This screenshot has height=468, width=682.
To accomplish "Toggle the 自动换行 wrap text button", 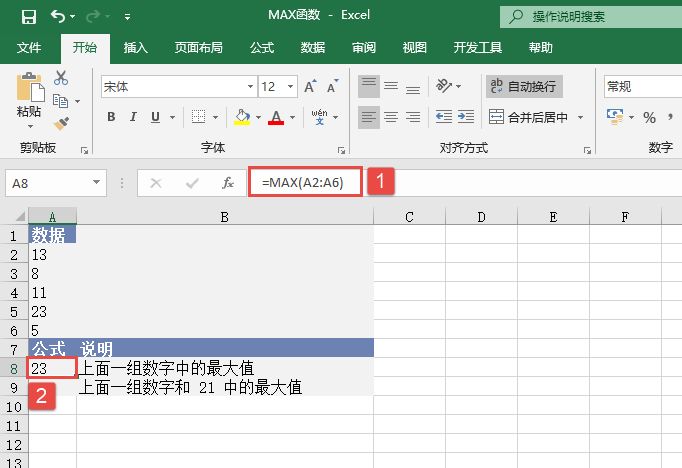I will coord(525,87).
